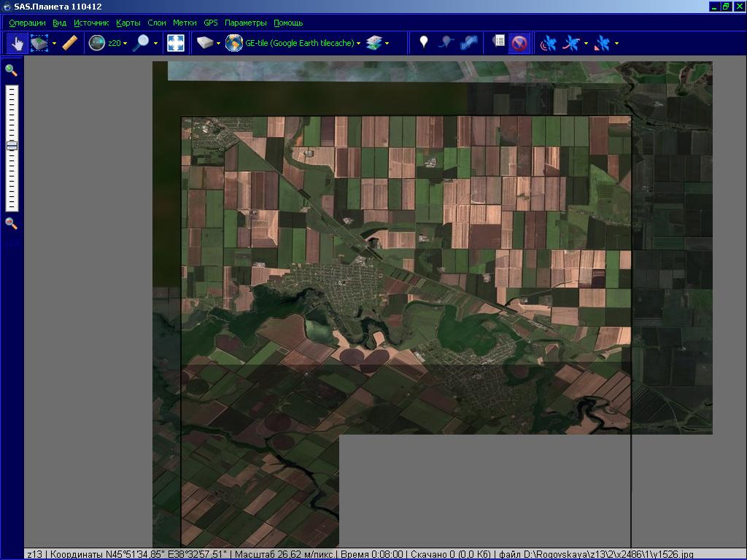Click the full screen arrows icon

(176, 44)
